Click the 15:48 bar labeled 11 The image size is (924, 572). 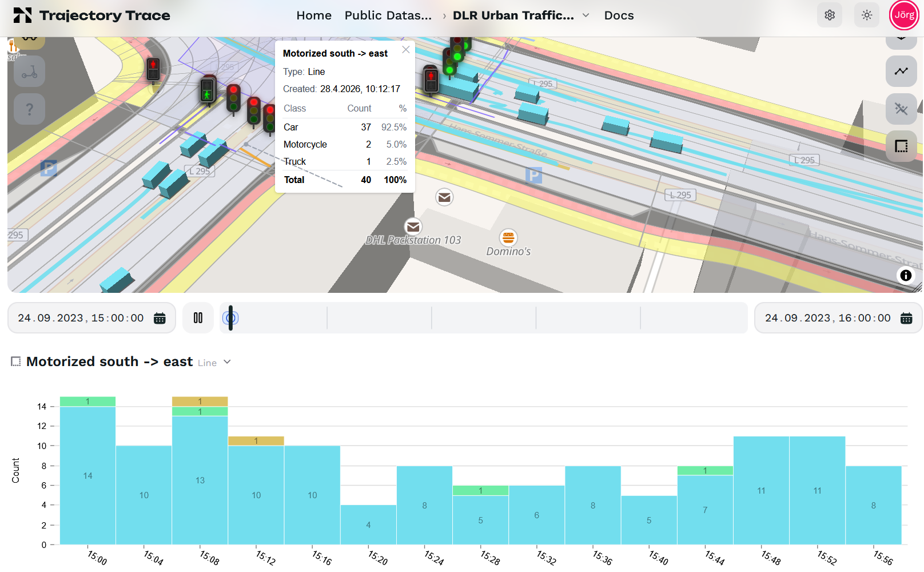761,490
